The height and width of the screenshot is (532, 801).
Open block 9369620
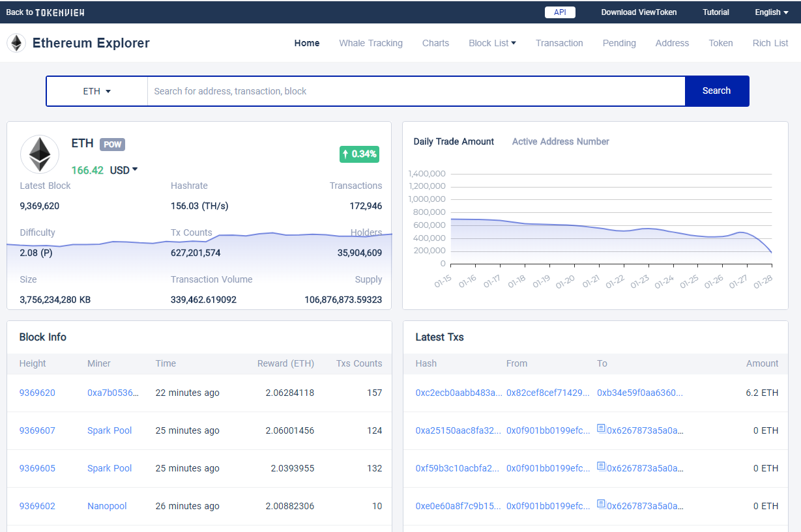point(37,393)
